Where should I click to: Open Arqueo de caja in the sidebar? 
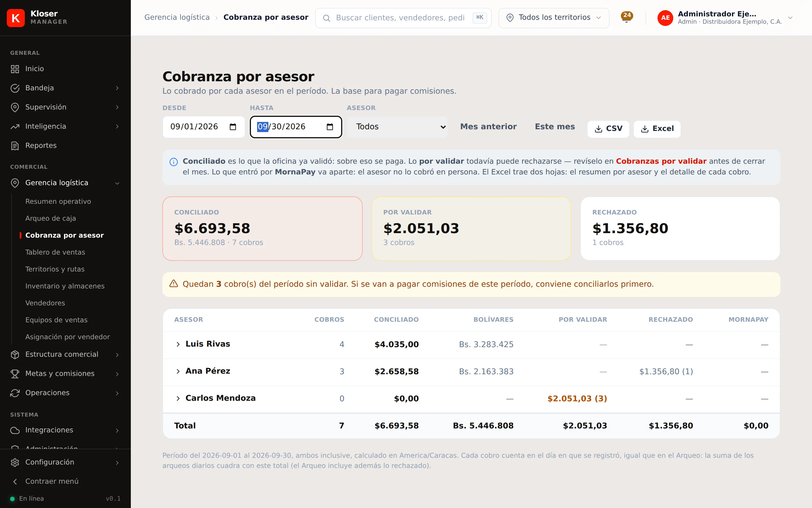coord(51,218)
